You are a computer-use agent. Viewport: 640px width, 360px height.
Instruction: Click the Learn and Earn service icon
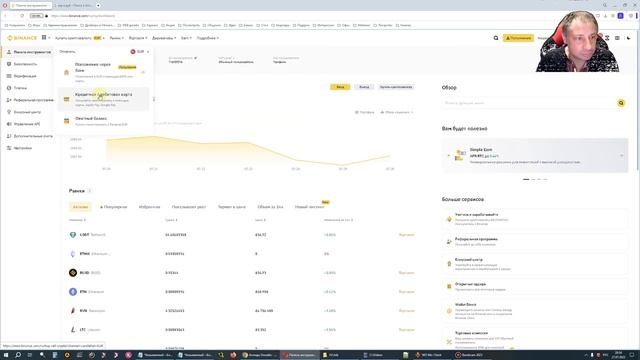449,219
